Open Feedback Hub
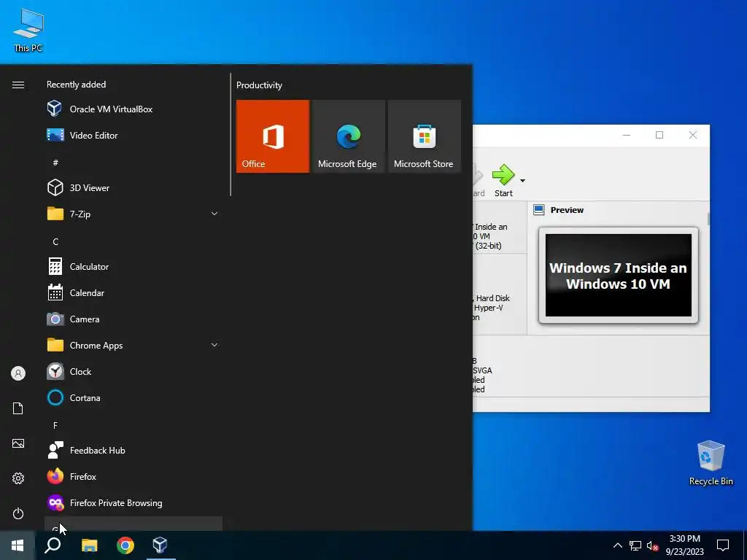Screen dimensions: 747x560 pos(133,450)
